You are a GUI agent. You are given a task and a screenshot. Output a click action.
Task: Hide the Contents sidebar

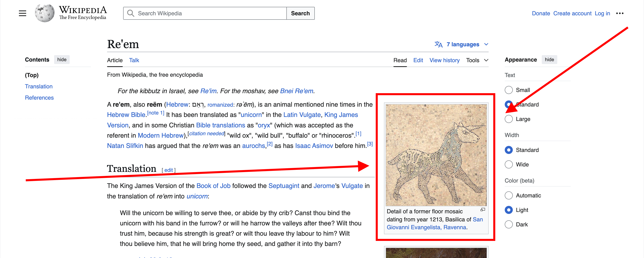coord(62,60)
